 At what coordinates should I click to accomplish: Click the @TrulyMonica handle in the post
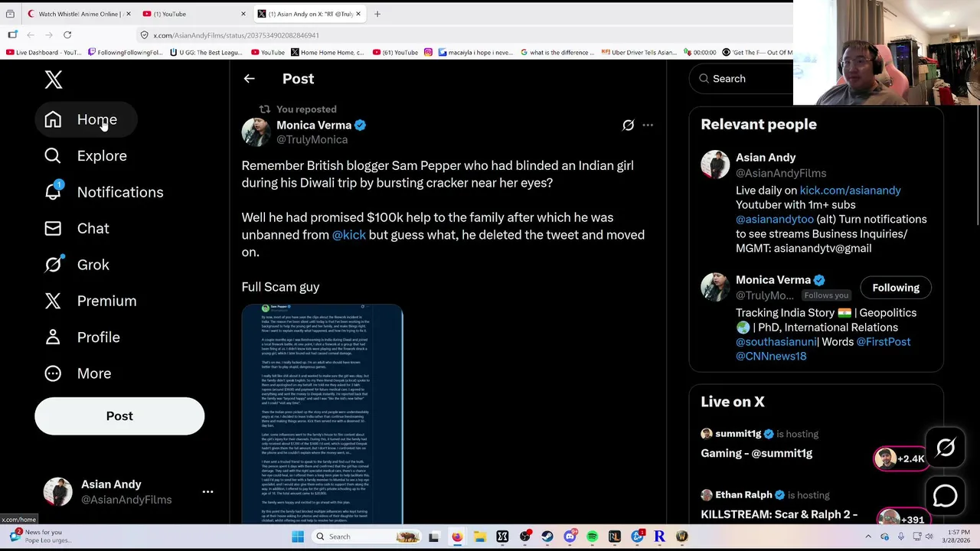click(312, 139)
